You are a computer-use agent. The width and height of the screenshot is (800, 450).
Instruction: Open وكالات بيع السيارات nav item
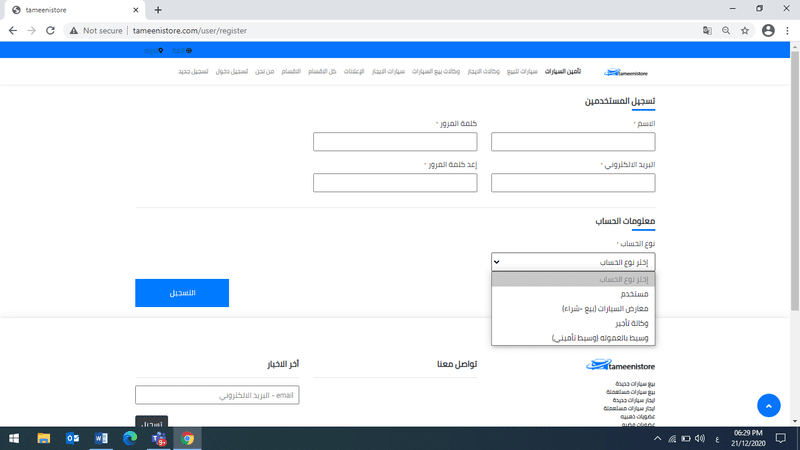pos(436,71)
